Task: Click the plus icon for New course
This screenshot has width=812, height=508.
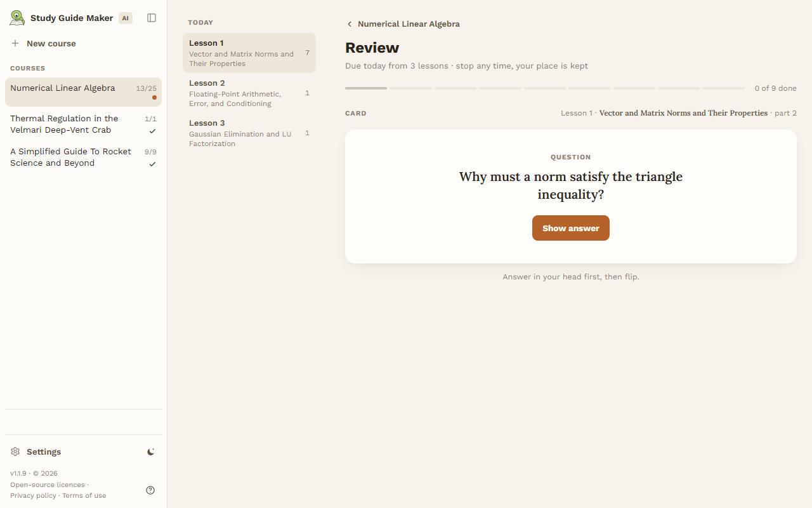Action: pos(15,43)
